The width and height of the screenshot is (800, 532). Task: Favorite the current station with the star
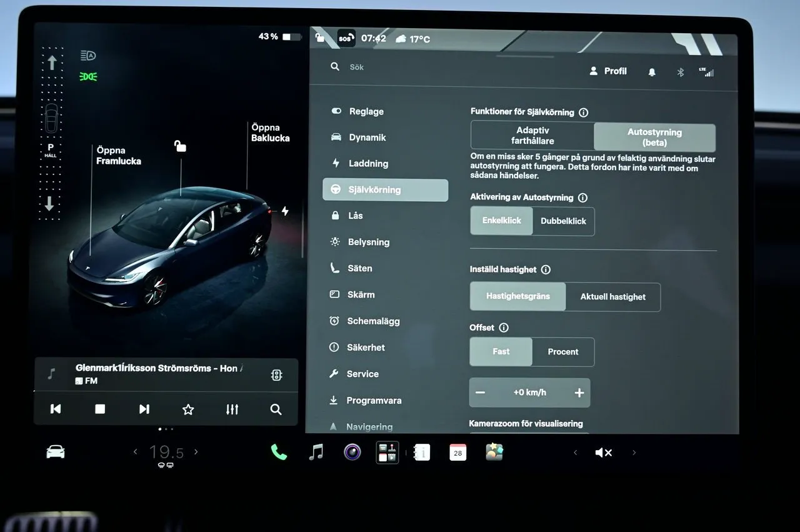coord(188,409)
